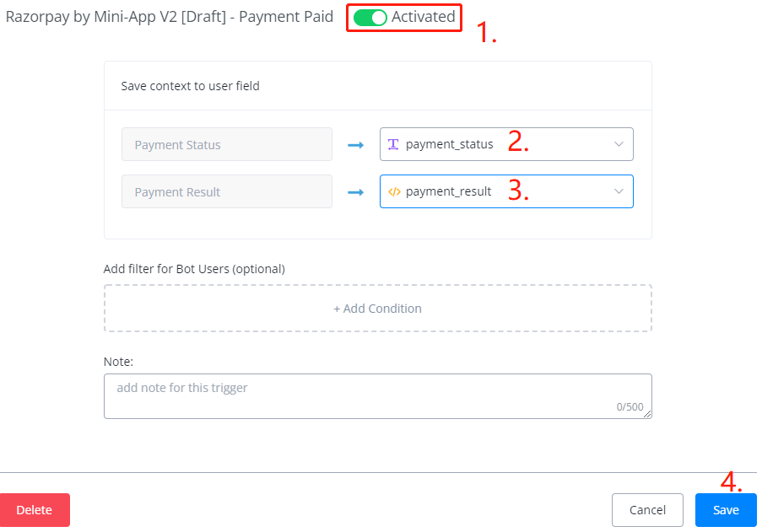Click the 'Save context to user field' header
The width and height of the screenshot is (762, 532).
click(x=190, y=86)
